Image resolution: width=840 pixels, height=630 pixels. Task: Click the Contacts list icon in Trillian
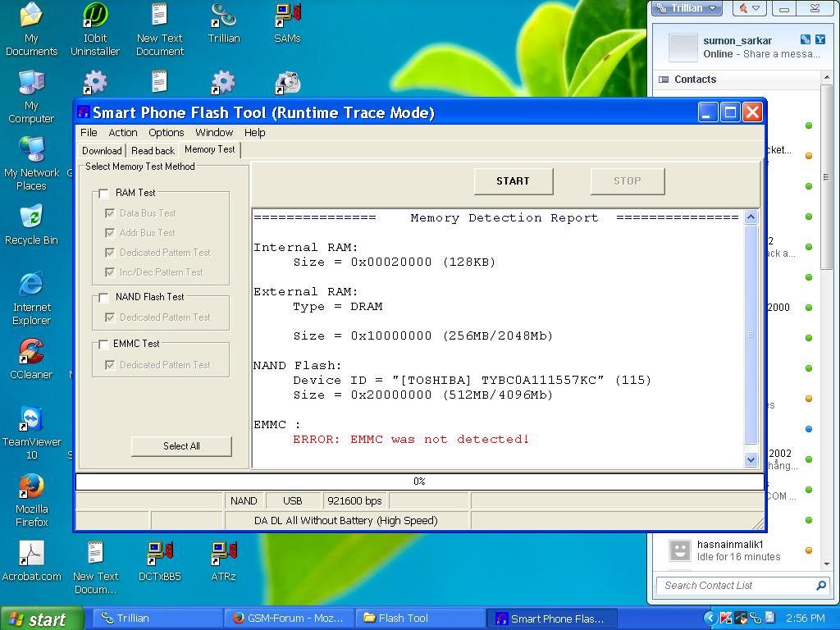pos(663,80)
